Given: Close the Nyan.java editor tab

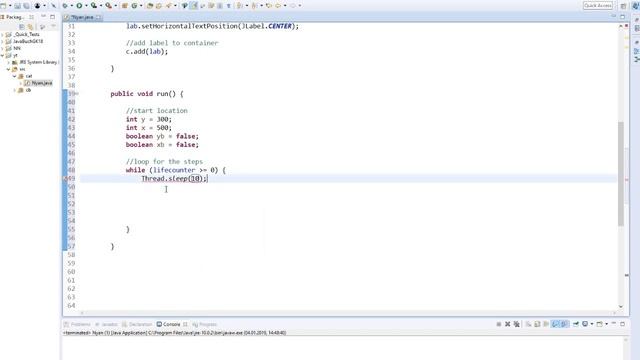Looking at the screenshot, I should (98, 17).
